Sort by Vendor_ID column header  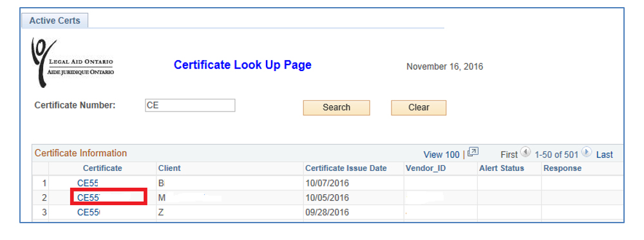426,168
